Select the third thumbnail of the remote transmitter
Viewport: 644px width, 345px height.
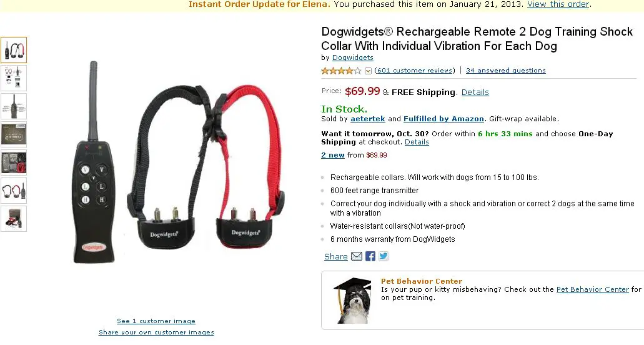tap(14, 106)
